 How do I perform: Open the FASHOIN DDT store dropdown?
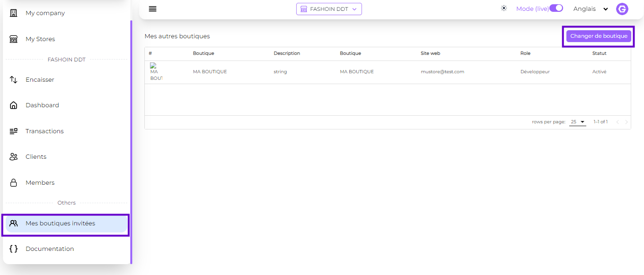pyautogui.click(x=329, y=9)
